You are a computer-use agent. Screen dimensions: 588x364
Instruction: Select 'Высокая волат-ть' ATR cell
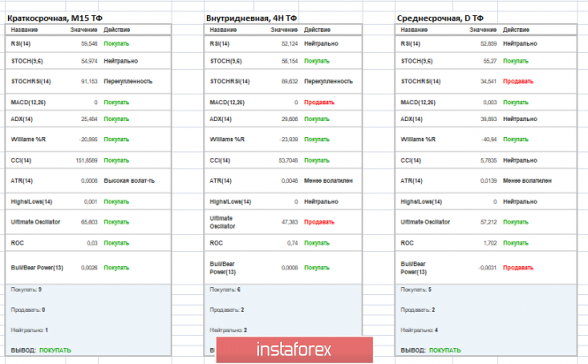(x=129, y=180)
